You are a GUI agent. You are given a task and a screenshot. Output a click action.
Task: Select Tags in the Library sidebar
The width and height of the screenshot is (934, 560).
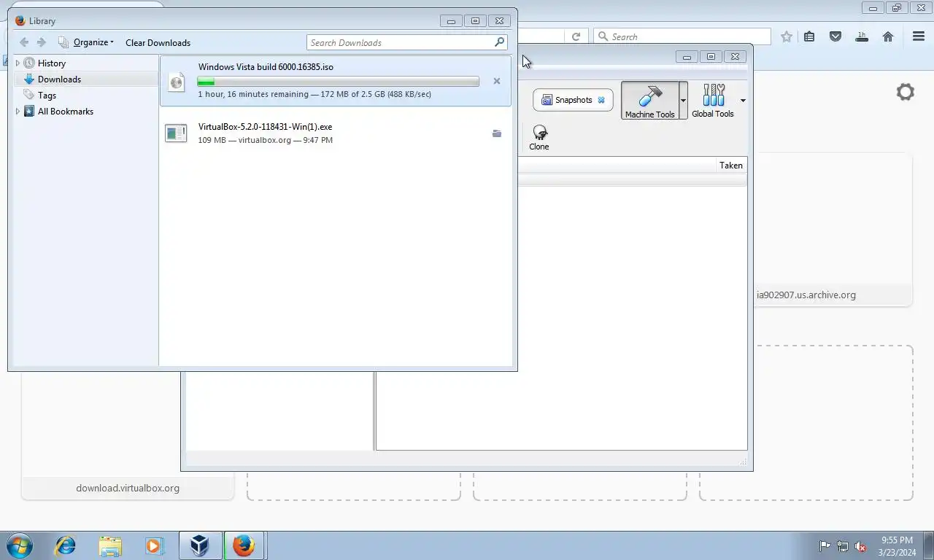point(47,96)
